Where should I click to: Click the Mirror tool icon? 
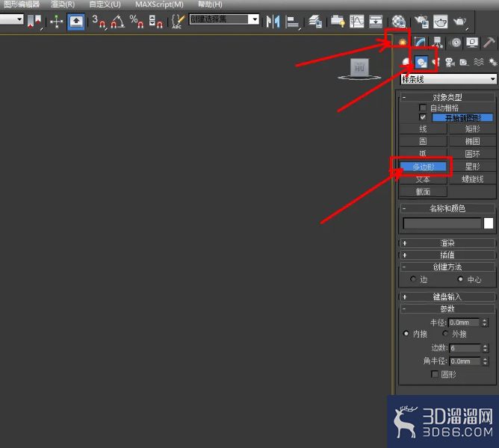(x=273, y=22)
